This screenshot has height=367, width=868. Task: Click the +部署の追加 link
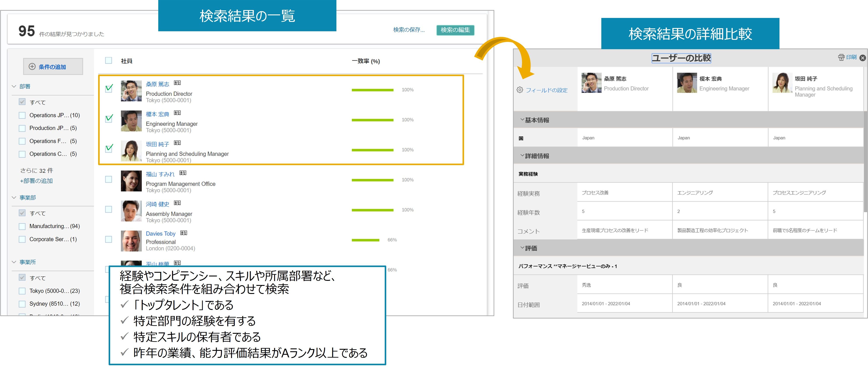pos(36,181)
